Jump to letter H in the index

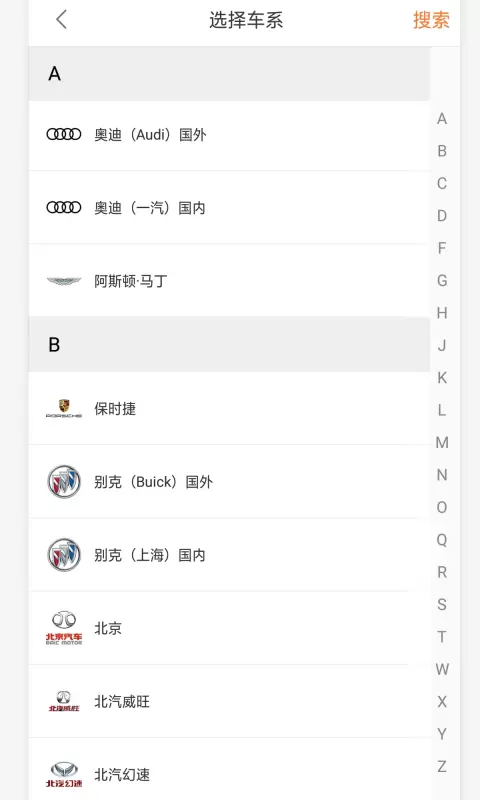(x=442, y=313)
